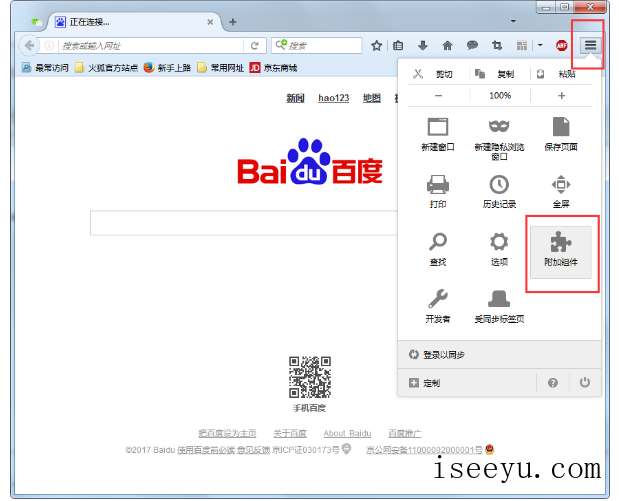This screenshot has height=501, width=619.
Task: Click the site info icon in address bar
Action: pyautogui.click(x=49, y=45)
